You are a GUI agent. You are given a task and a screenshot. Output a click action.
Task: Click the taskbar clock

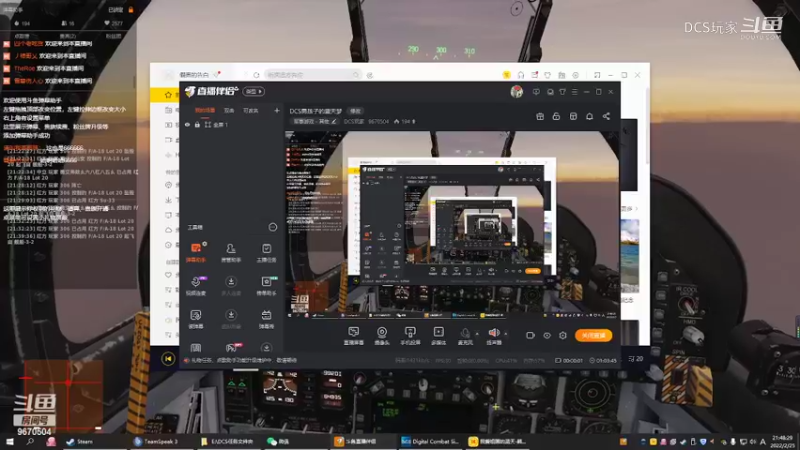783,441
